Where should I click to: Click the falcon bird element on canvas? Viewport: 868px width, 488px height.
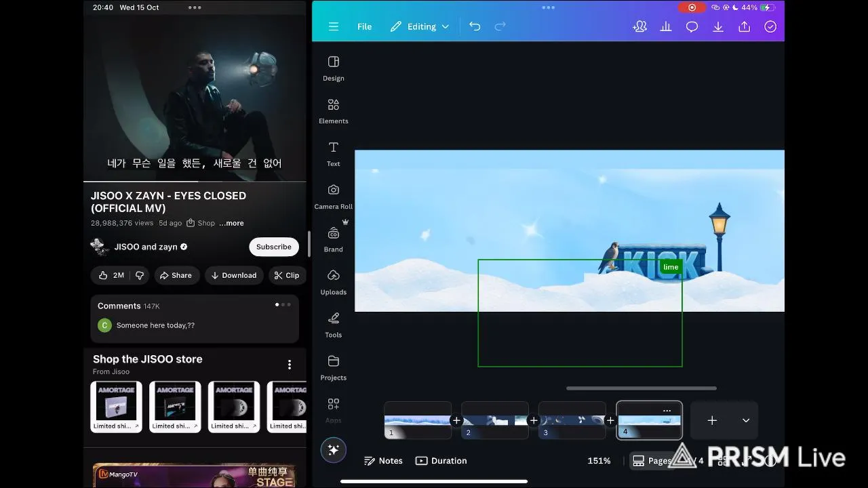point(609,257)
